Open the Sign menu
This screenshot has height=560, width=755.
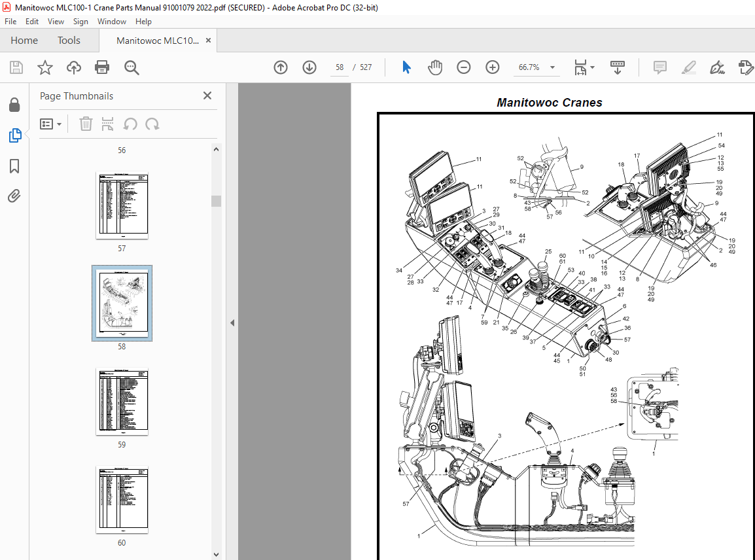pos(80,22)
